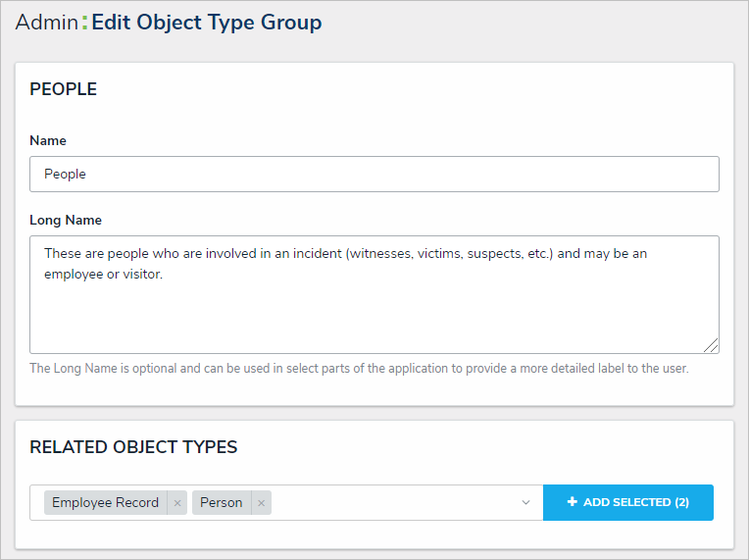Click the Long Name optional help text
This screenshot has height=560, width=749.
359,369
